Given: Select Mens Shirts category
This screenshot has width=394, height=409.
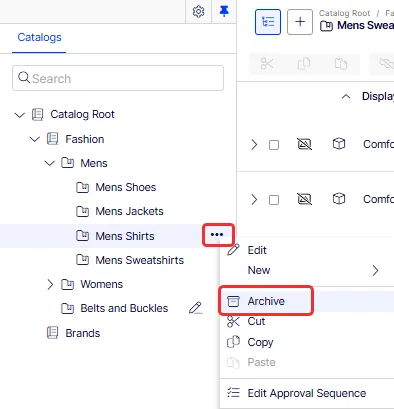Looking at the screenshot, I should click(125, 236).
